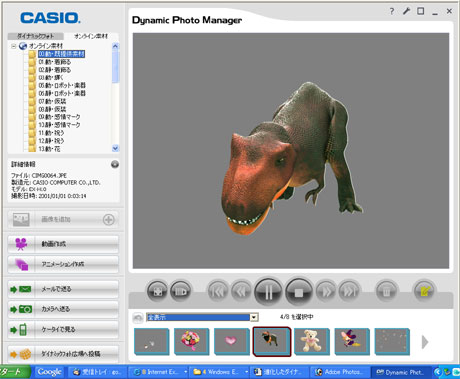Collapse the オンライン素材 tree root node
Screen dimensions: 460x379
click(14, 46)
